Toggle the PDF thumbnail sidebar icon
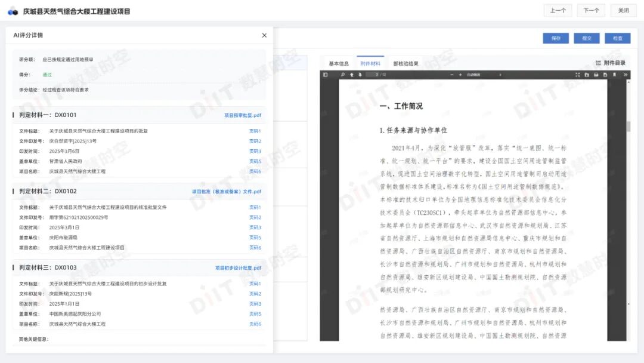The height and width of the screenshot is (363, 644). click(x=326, y=74)
